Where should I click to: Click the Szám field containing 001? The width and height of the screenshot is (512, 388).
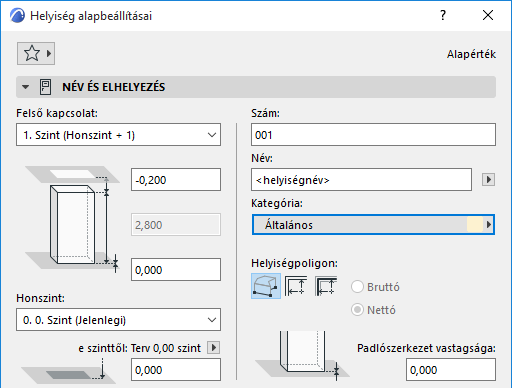(373, 135)
